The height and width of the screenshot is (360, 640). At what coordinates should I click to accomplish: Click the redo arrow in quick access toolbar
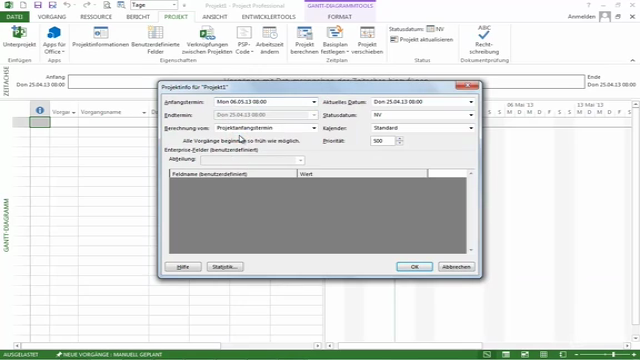tap(87, 5)
